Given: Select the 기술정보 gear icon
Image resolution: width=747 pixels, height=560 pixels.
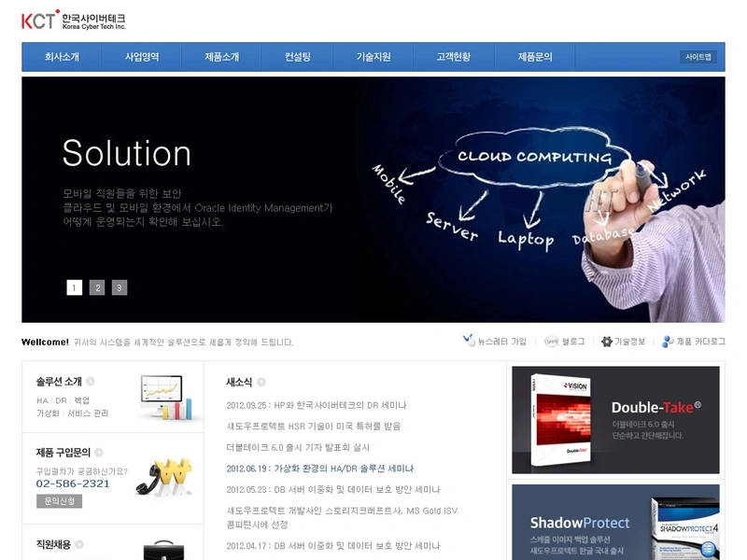Looking at the screenshot, I should [x=606, y=342].
